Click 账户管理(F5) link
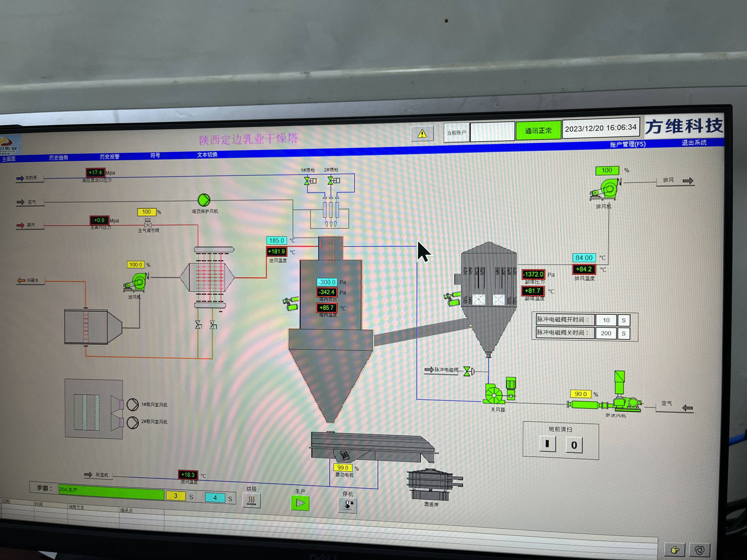 pyautogui.click(x=627, y=144)
